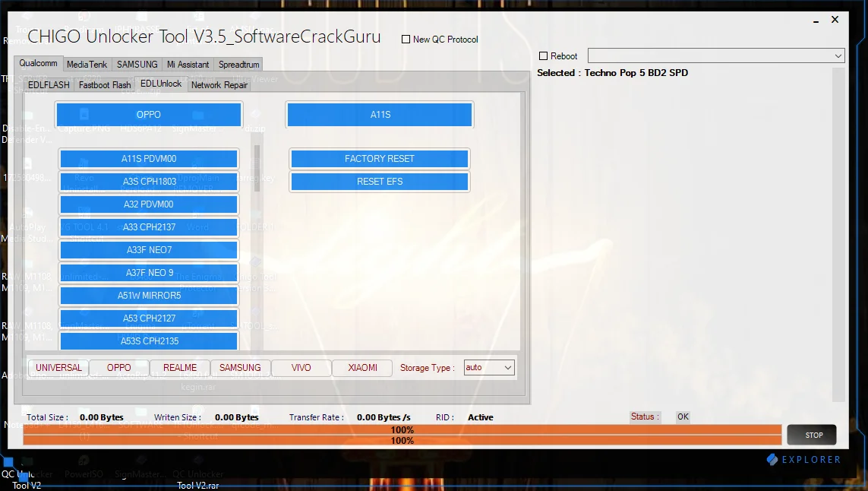The height and width of the screenshot is (491, 868).
Task: Click the Writen Size 0.00 Bytes value
Action: [236, 417]
